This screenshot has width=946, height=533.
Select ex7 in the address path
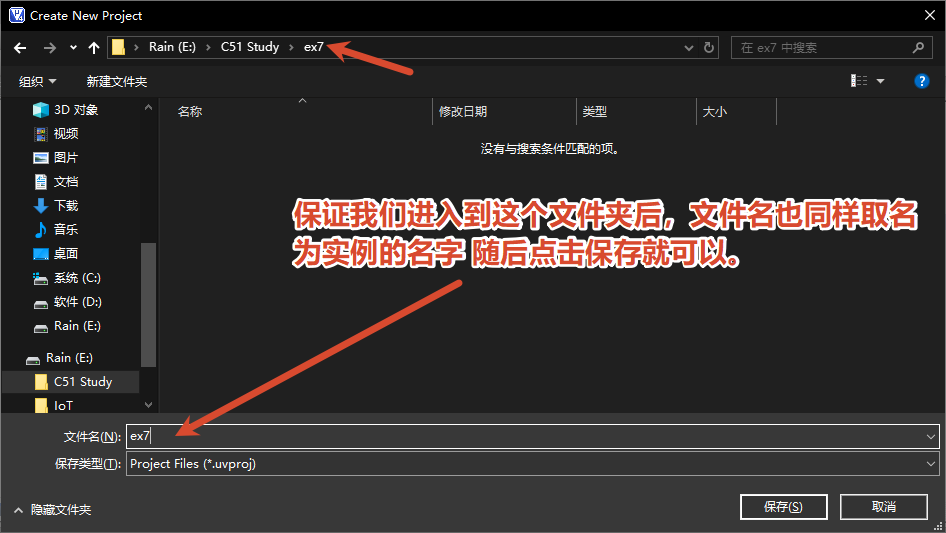coord(314,47)
